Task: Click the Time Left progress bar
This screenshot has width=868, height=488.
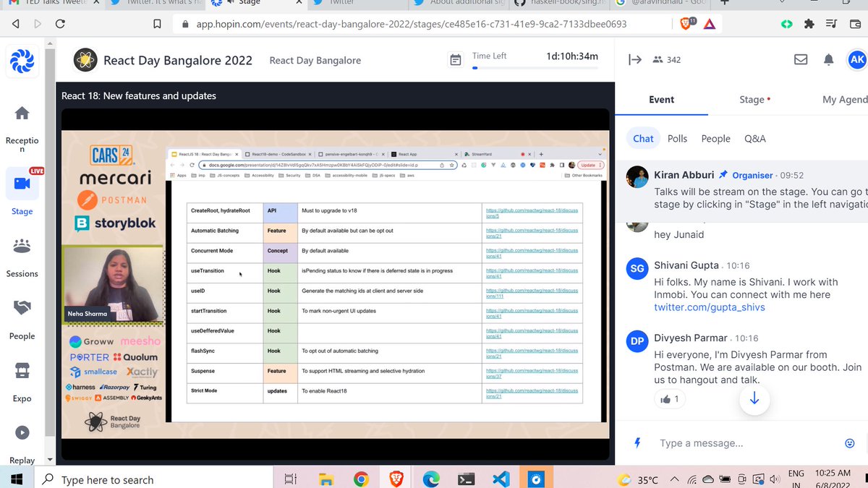Action: pyautogui.click(x=535, y=68)
